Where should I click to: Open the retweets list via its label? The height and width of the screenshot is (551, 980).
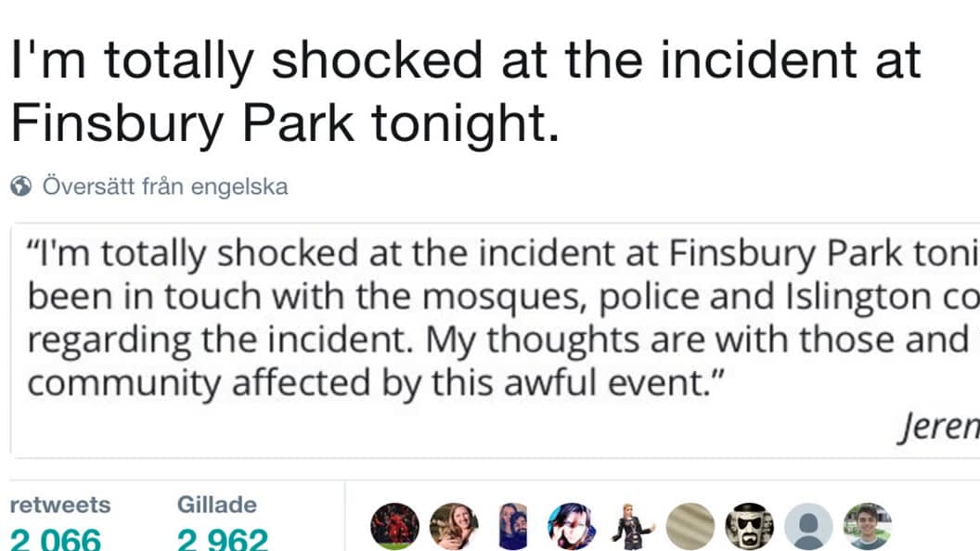[x=59, y=505]
